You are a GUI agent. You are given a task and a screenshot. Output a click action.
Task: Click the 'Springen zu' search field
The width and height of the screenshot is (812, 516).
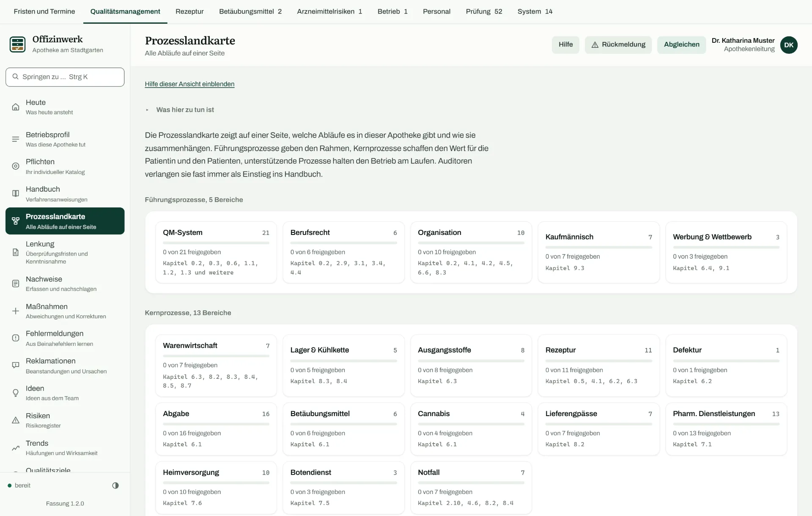65,77
